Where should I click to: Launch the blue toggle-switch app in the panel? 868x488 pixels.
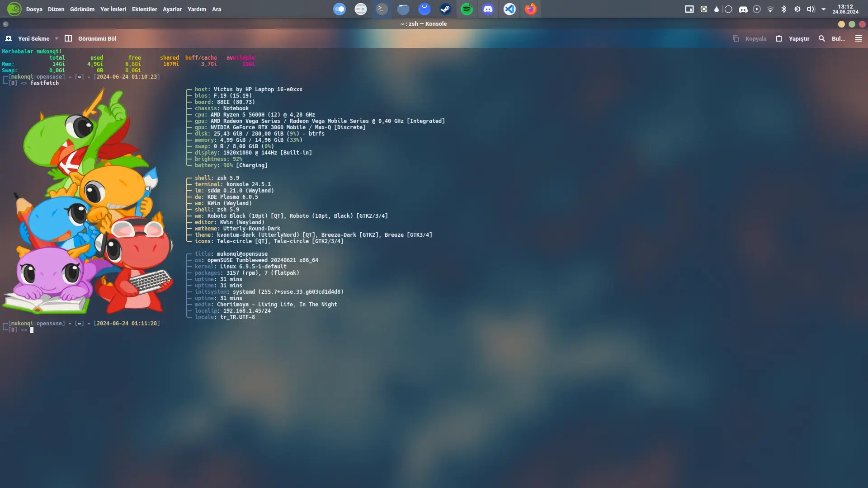(340, 9)
